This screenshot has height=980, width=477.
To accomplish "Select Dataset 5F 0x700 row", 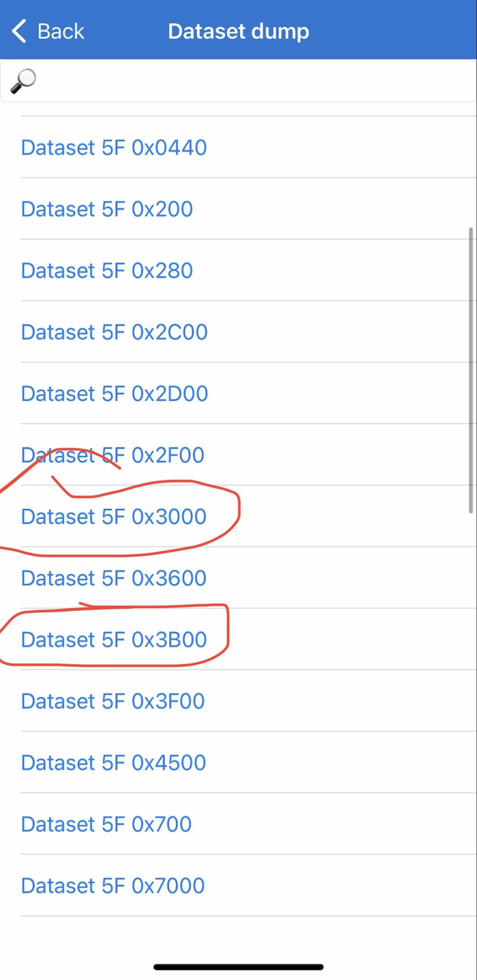I will (x=106, y=824).
